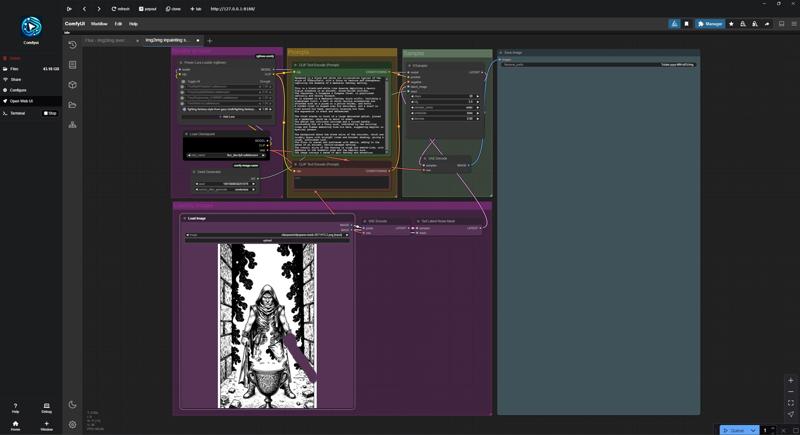
Task: Click popout in the top bar
Action: tap(148, 9)
